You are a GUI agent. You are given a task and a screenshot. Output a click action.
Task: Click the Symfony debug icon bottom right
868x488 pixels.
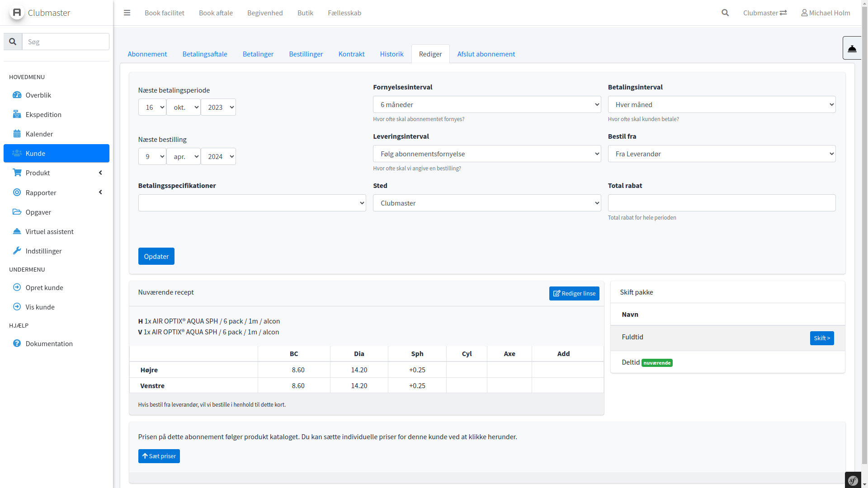853,480
